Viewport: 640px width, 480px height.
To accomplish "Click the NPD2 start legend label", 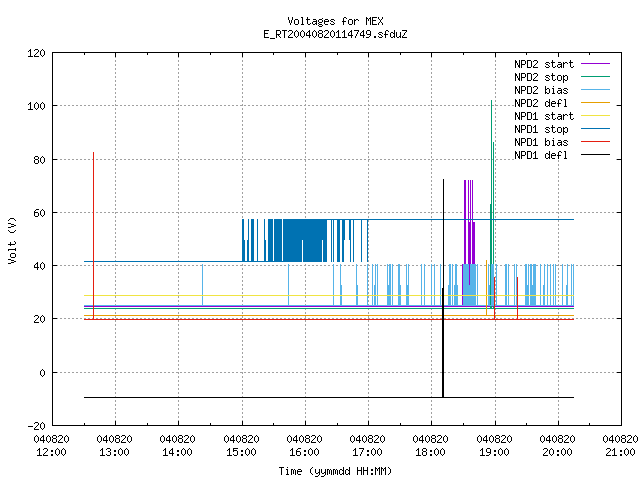I will [544, 64].
